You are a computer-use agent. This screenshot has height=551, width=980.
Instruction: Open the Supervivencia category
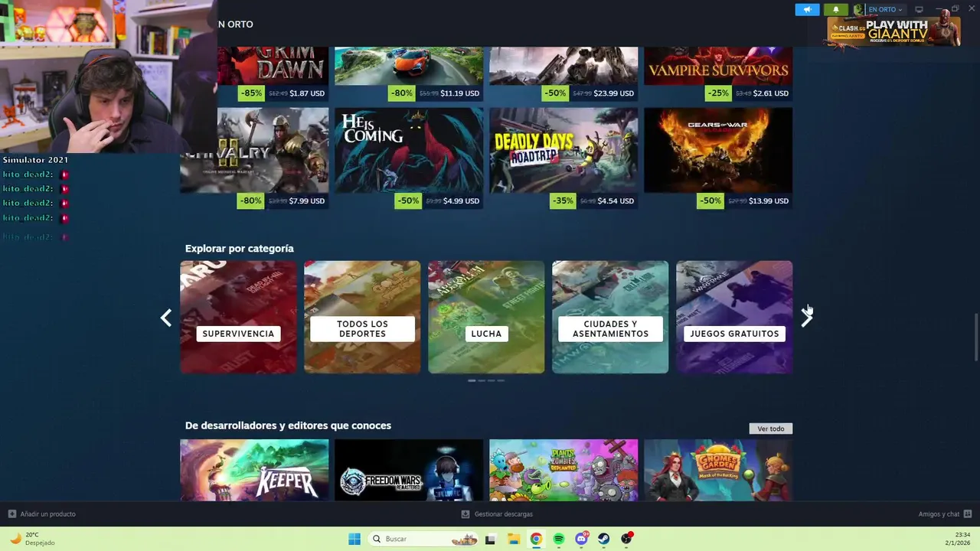click(x=238, y=317)
